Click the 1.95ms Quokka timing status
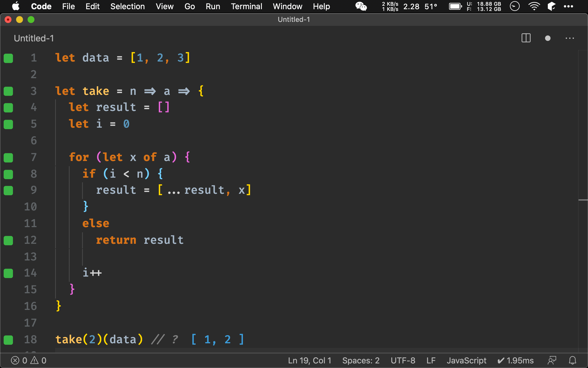 click(516, 361)
